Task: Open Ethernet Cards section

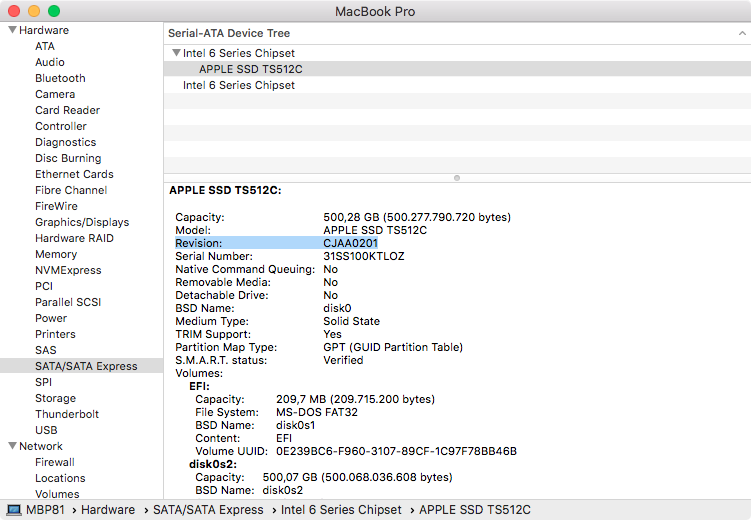Action: 74,174
